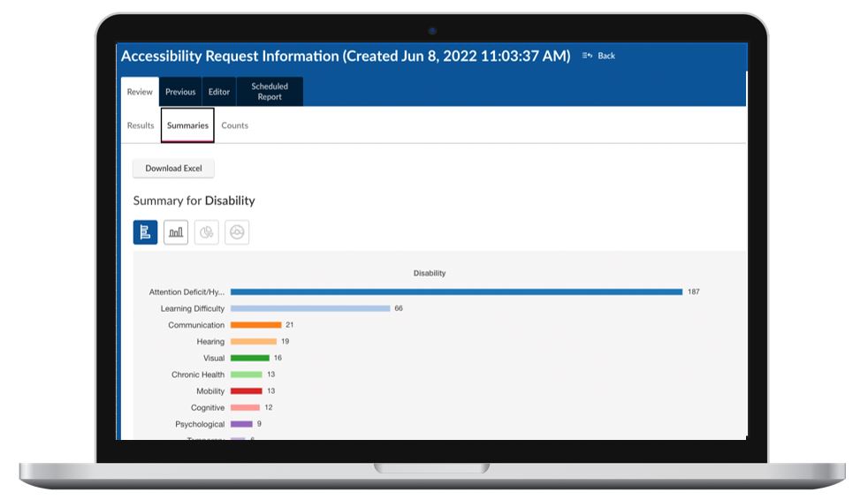Open the Editor tab

[x=219, y=92]
